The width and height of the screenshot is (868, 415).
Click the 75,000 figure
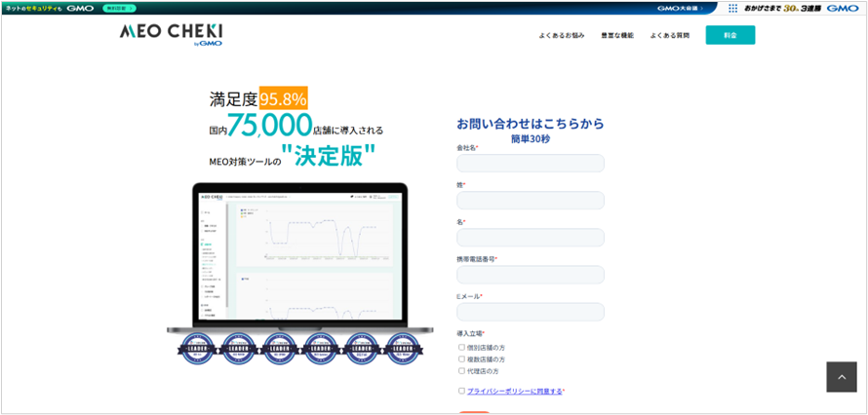[269, 125]
